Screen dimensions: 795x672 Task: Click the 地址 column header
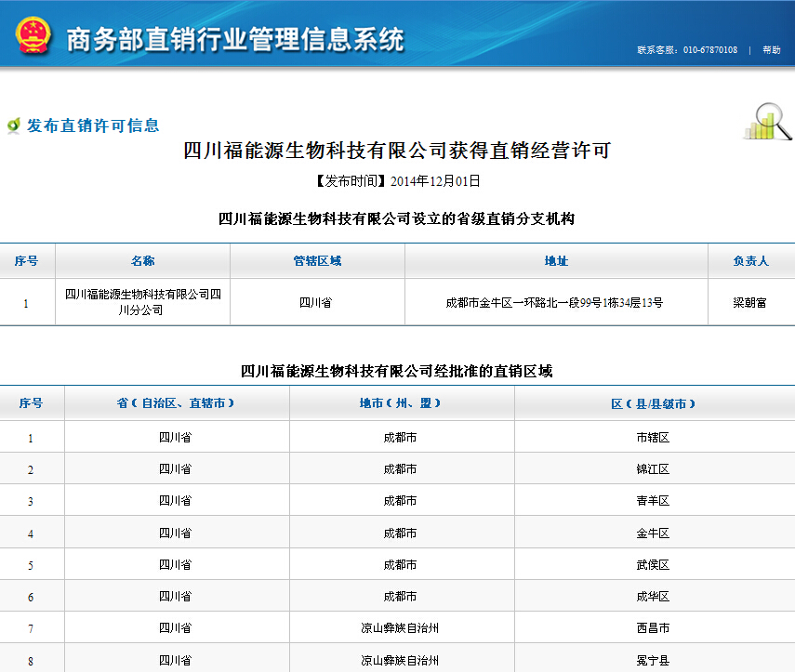click(556, 261)
